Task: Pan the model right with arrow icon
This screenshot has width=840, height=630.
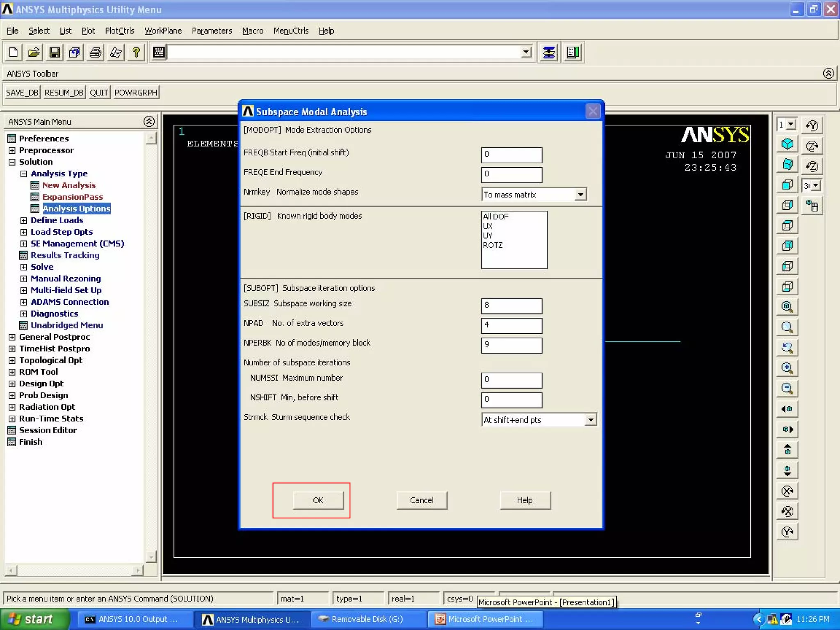Action: click(x=787, y=429)
